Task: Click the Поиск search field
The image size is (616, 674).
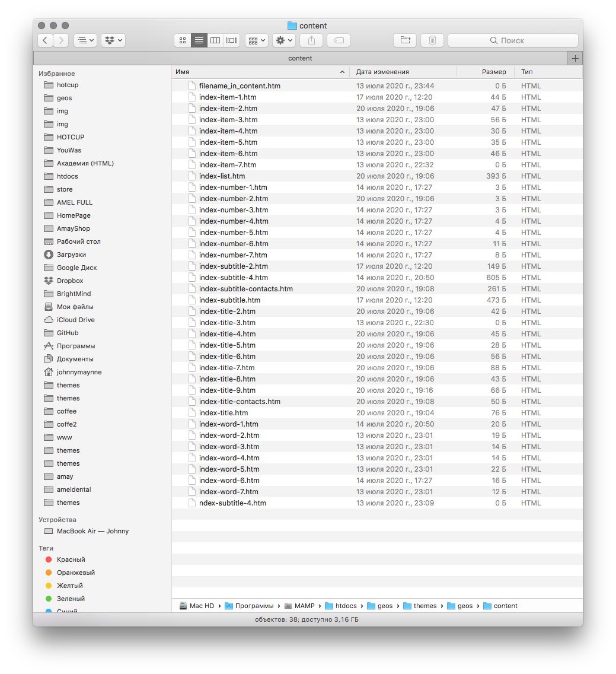Action: tap(513, 40)
